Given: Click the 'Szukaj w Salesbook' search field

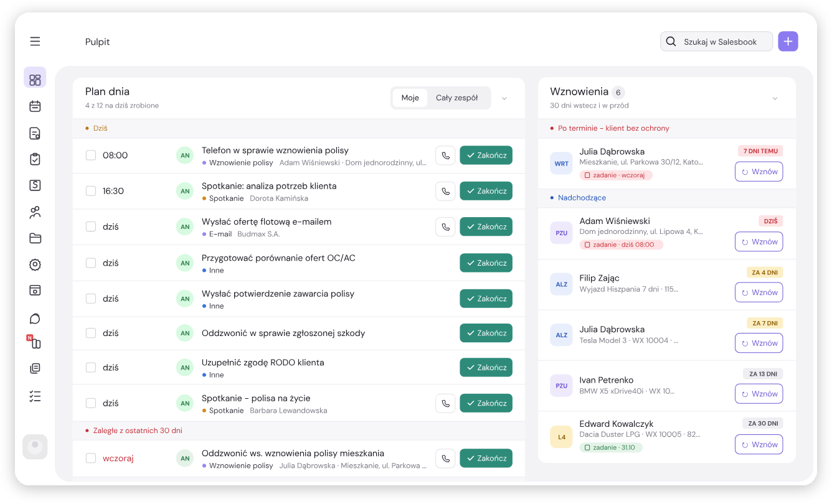Looking at the screenshot, I should [717, 42].
